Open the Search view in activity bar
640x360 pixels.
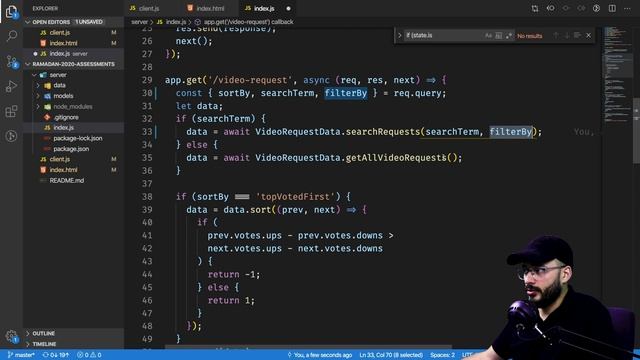[11, 36]
